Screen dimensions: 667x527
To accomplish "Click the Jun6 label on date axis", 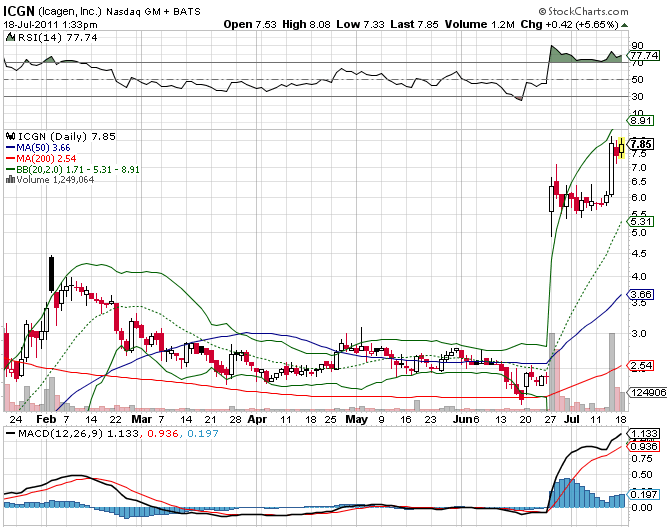I will point(466,419).
